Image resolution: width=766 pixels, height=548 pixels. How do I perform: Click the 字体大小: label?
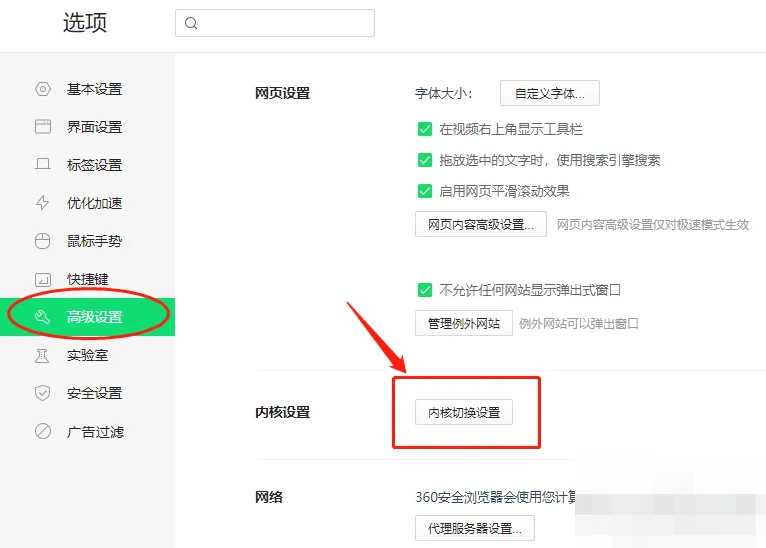click(x=444, y=93)
